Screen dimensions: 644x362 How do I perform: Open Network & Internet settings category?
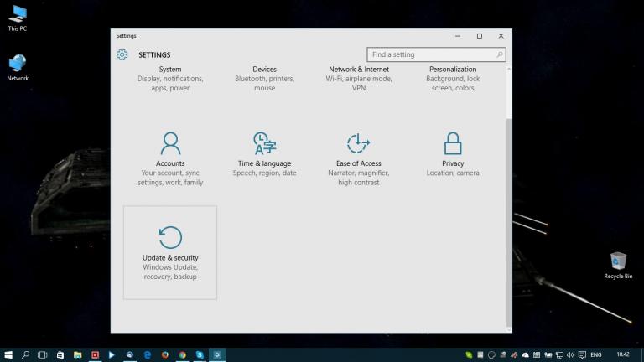[x=359, y=78]
